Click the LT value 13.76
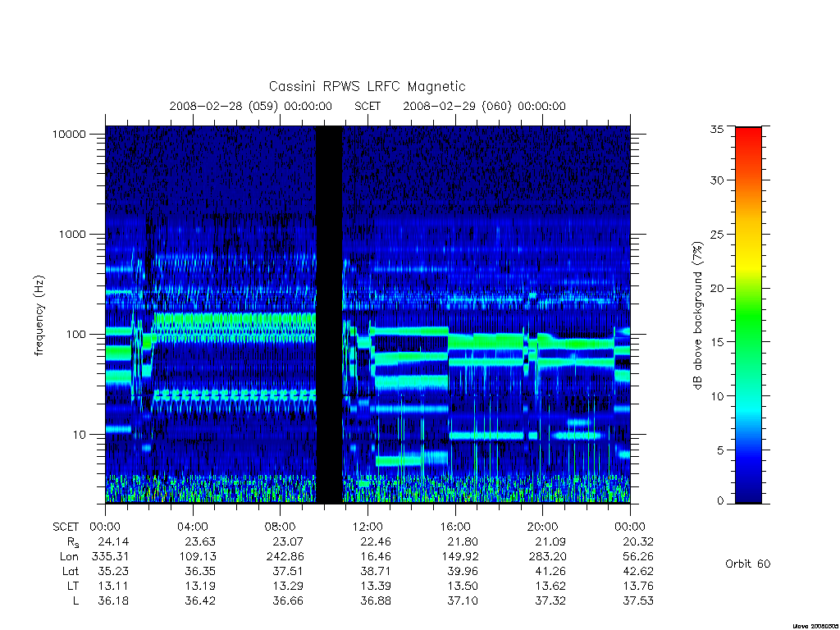 (638, 586)
